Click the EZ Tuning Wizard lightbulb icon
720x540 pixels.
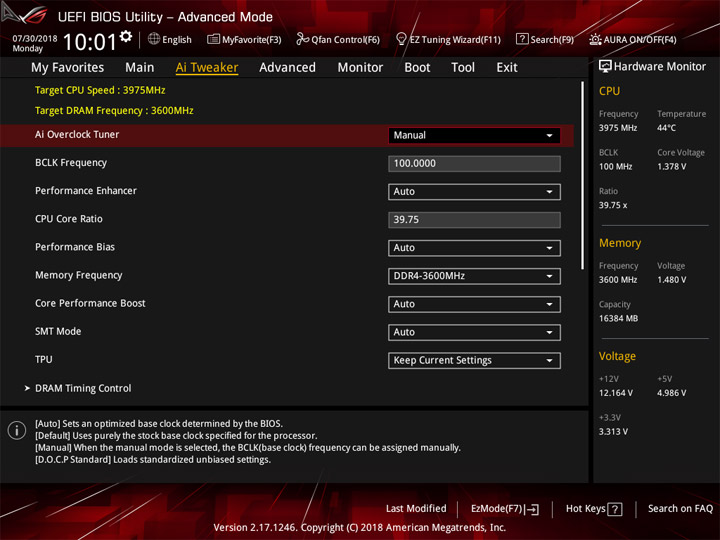[x=401, y=39]
